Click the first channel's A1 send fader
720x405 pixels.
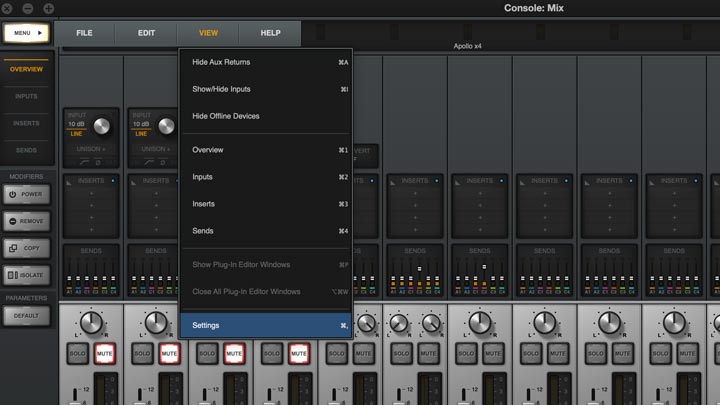69,276
